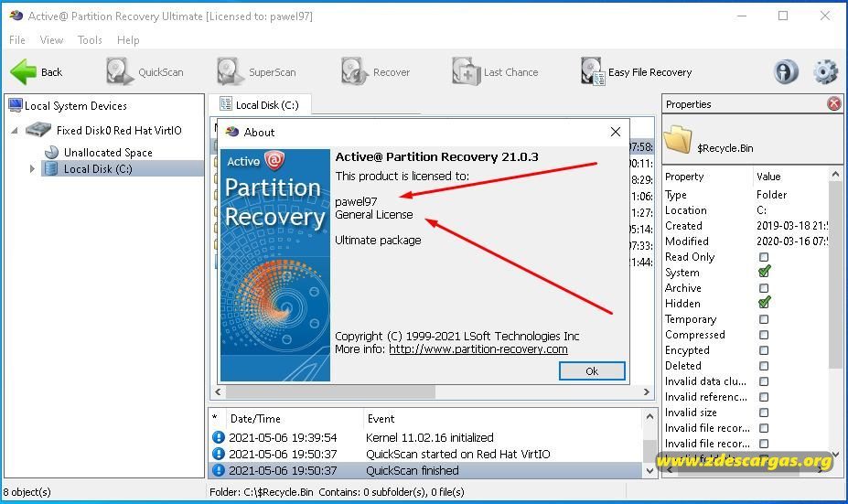Click the info icon of 19:39:54 log entry
This screenshot has width=848, height=504.
219,437
